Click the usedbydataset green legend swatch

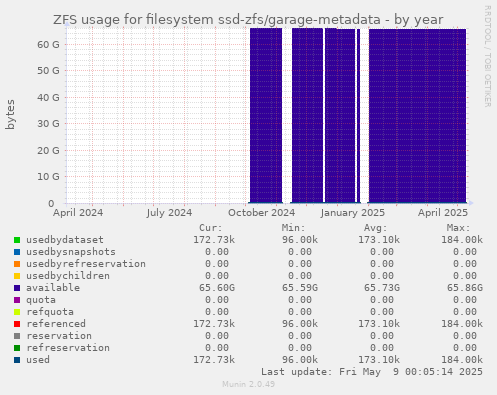click(x=17, y=240)
